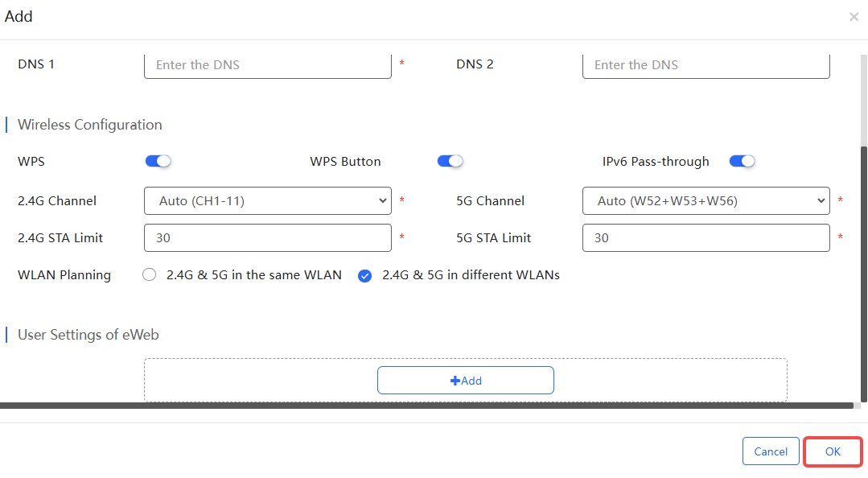Click the Wireless Configuration section heading
Image resolution: width=868 pixels, height=478 pixels.
pyautogui.click(x=89, y=125)
